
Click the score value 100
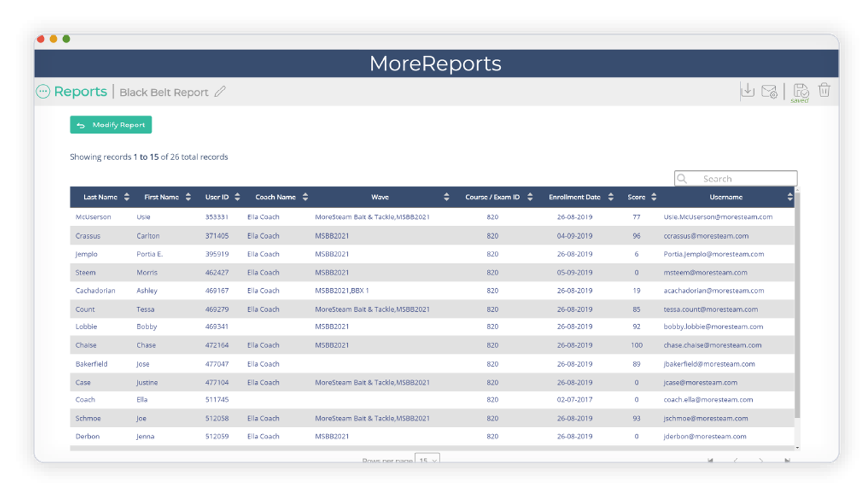point(636,345)
